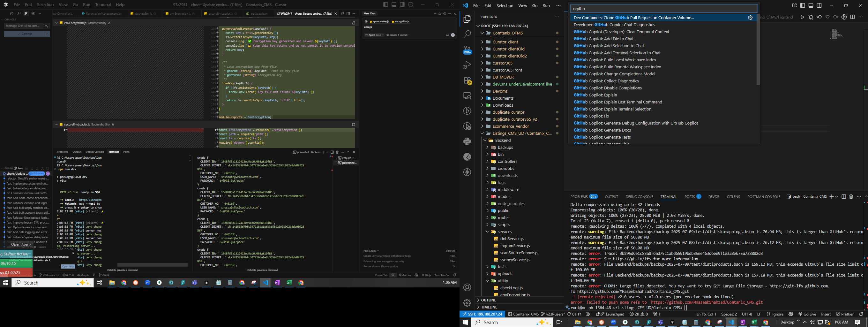This screenshot has width=868, height=327.
Task: Collapse services folder
Action: point(487,232)
